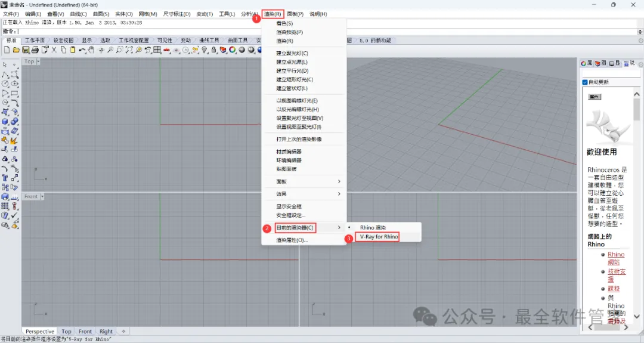Click the checkmark icon in left sidebar
This screenshot has height=343, width=644.
[x=14, y=215]
